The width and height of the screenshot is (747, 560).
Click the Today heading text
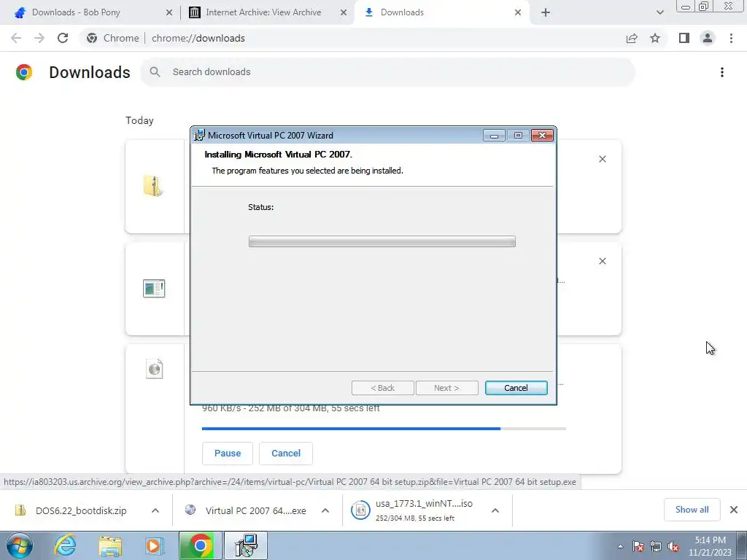[x=139, y=120]
